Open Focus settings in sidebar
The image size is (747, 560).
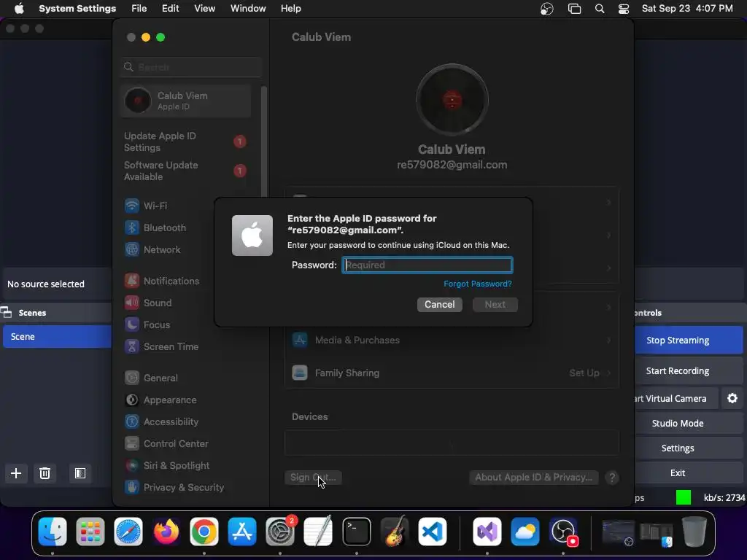click(x=186, y=324)
